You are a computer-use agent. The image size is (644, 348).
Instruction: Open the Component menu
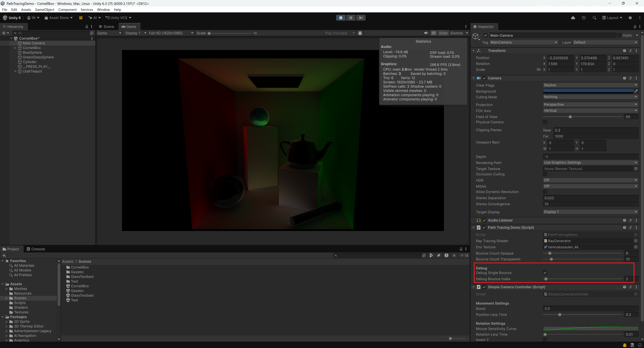(67, 10)
